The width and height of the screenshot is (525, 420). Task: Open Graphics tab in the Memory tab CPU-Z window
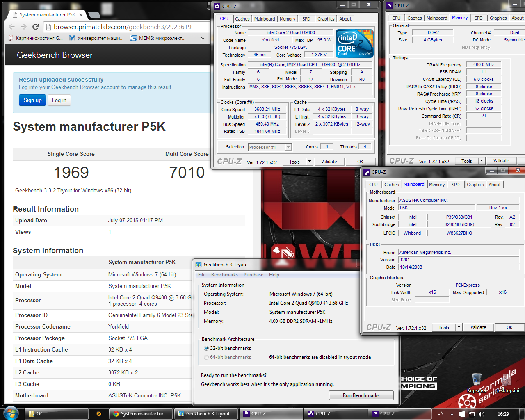(498, 18)
